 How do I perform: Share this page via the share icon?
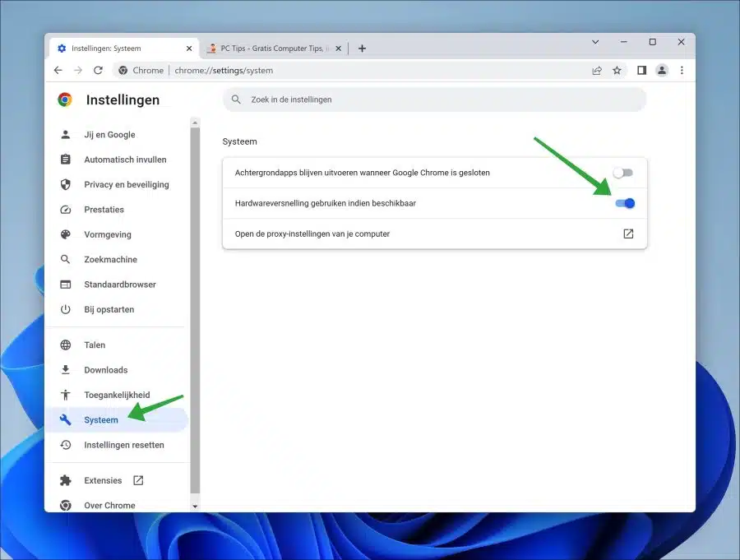tap(597, 71)
